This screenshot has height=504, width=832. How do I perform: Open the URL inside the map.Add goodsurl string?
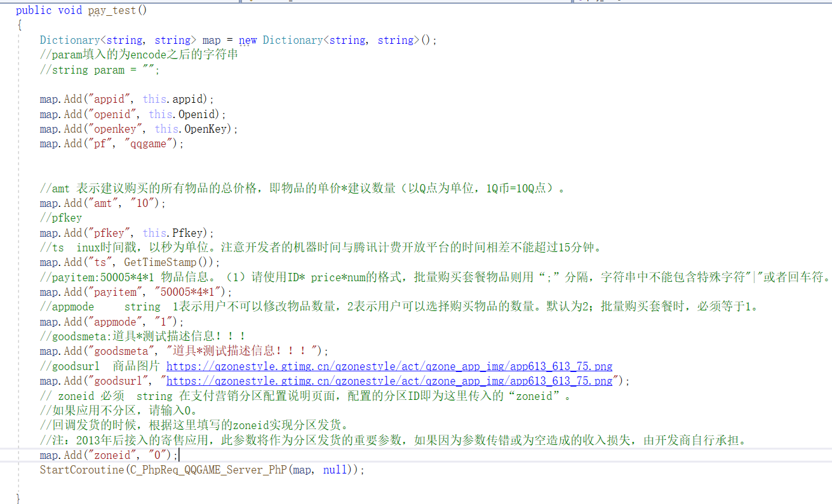point(389,381)
